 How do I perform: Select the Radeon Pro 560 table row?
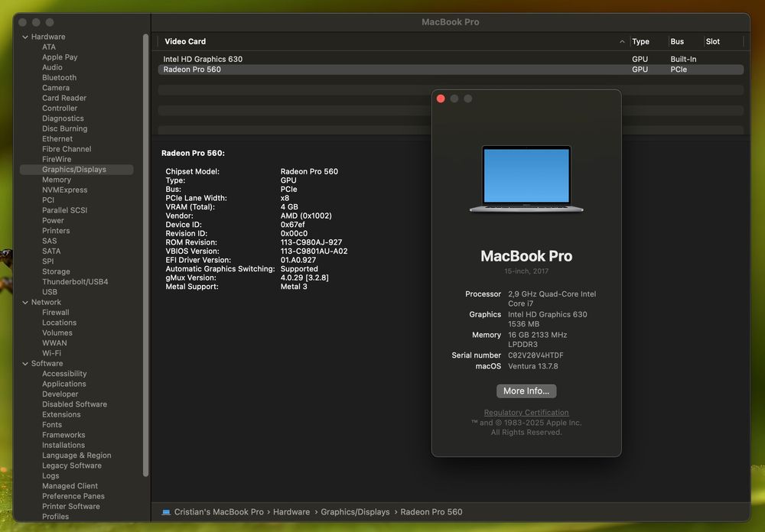tap(451, 70)
